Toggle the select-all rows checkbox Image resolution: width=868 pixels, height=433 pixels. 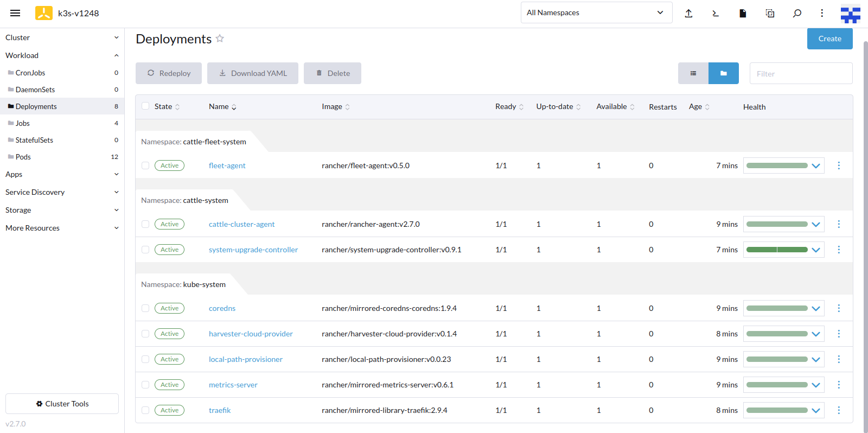145,106
